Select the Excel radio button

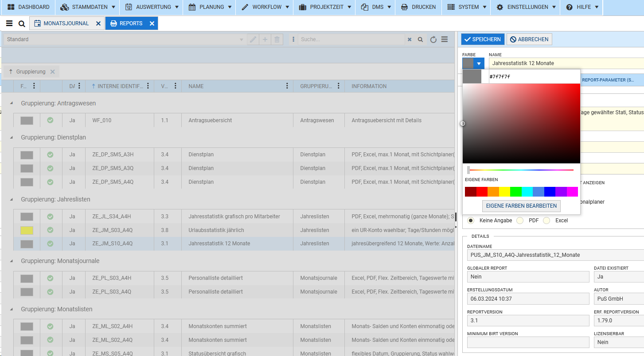point(546,220)
